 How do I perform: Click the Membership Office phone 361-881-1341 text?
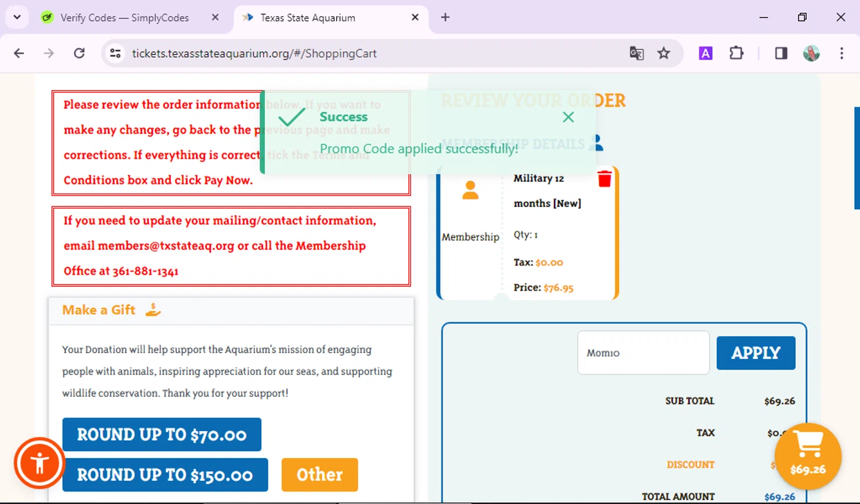(x=146, y=271)
